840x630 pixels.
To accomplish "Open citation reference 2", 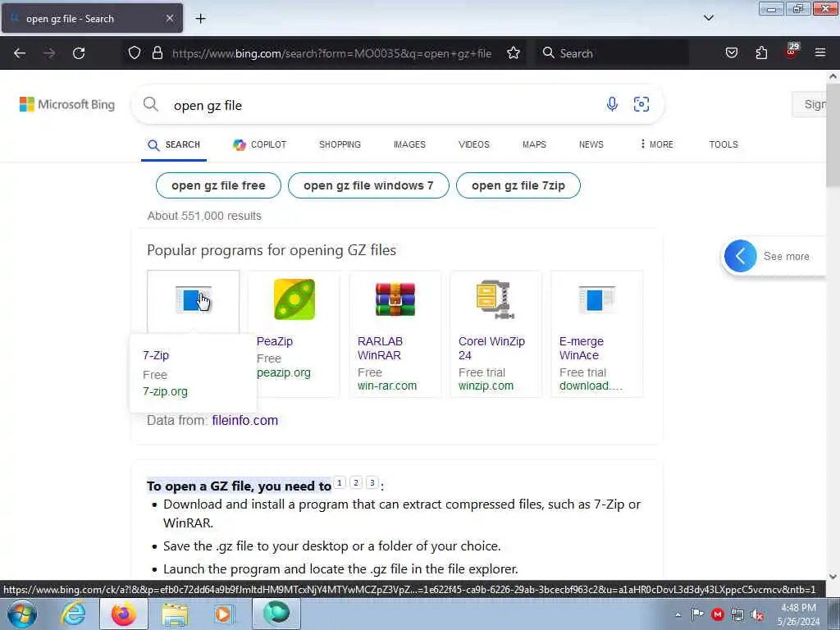I will click(x=356, y=482).
